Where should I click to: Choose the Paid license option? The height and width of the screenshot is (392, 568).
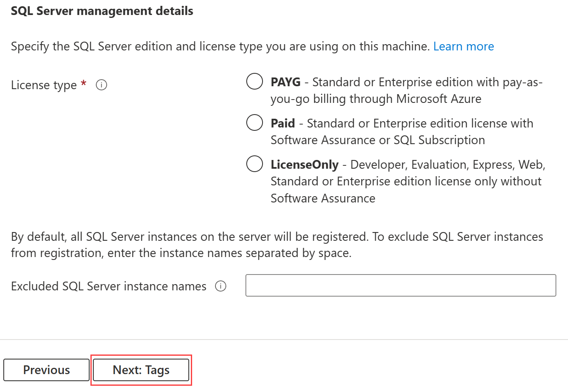click(254, 122)
